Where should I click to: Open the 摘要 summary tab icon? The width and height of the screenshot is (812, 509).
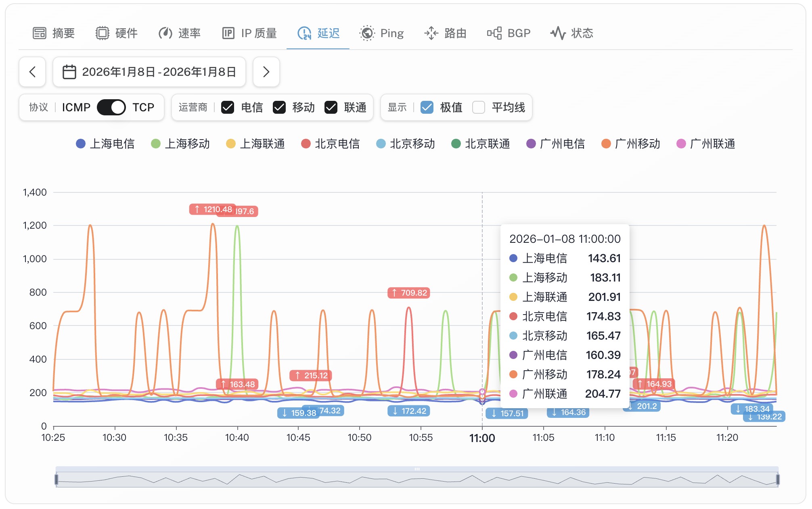[40, 33]
